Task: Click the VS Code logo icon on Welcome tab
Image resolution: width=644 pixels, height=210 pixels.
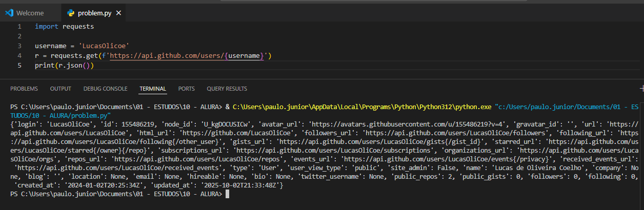Action: tap(9, 13)
